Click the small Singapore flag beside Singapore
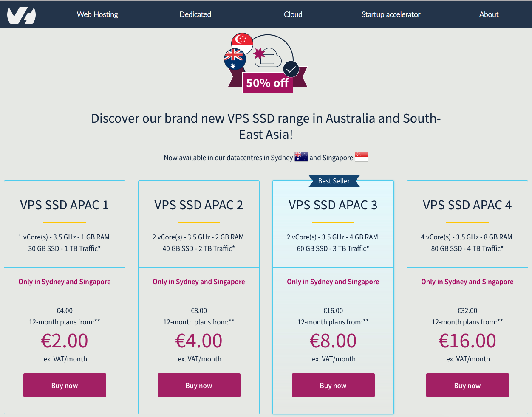The image size is (532, 417). (x=362, y=157)
